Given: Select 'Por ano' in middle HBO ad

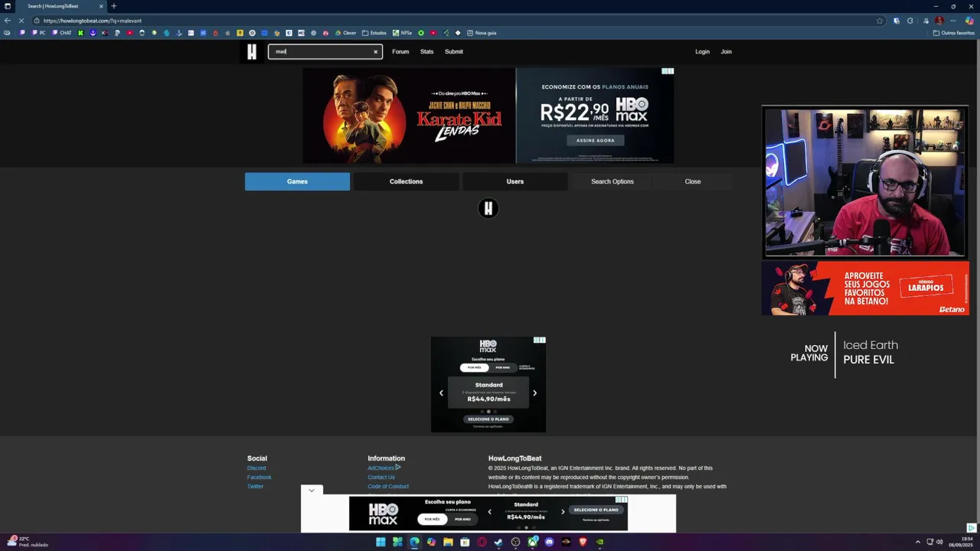Looking at the screenshot, I should [502, 367].
